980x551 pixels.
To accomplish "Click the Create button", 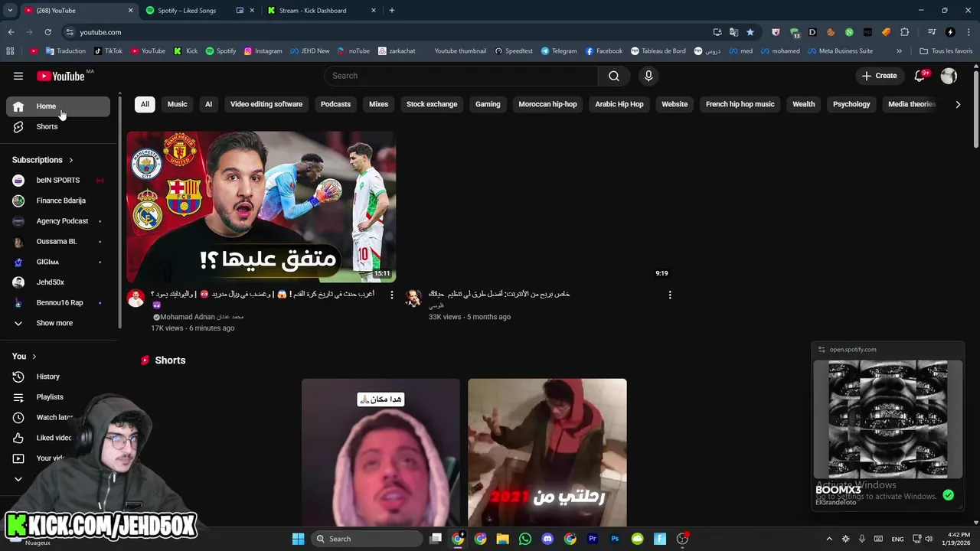I will tap(879, 76).
